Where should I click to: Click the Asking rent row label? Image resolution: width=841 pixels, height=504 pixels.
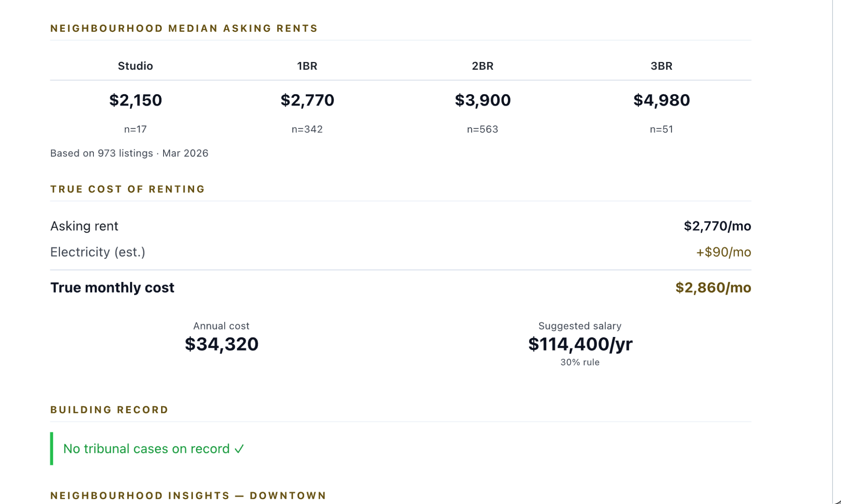coord(84,226)
